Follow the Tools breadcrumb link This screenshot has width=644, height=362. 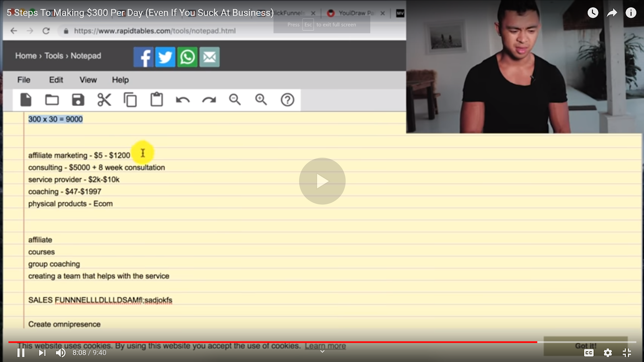tap(54, 56)
